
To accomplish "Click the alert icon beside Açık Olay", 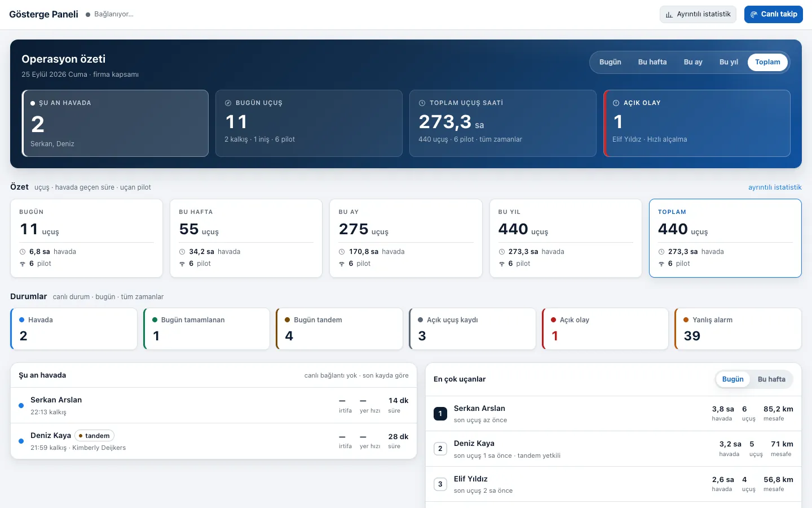I will 616,103.
